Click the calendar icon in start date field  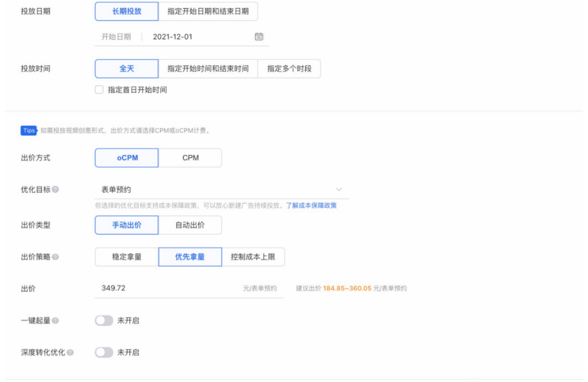click(x=259, y=37)
